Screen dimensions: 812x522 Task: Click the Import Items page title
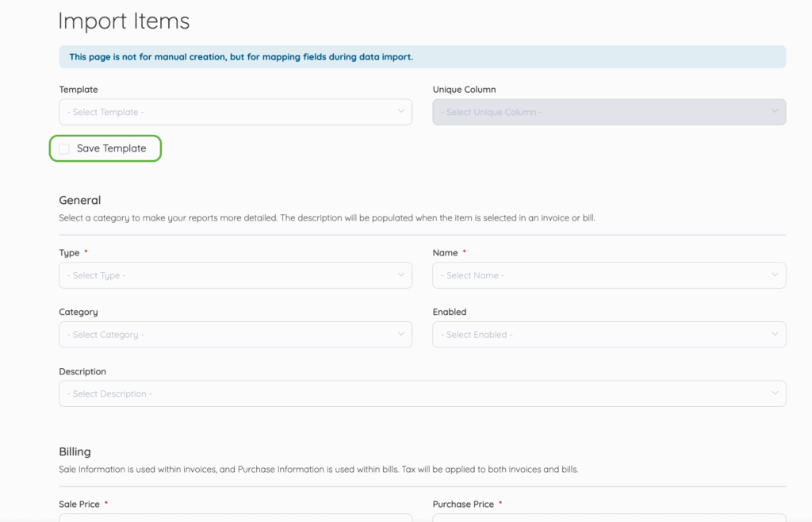[x=124, y=21]
